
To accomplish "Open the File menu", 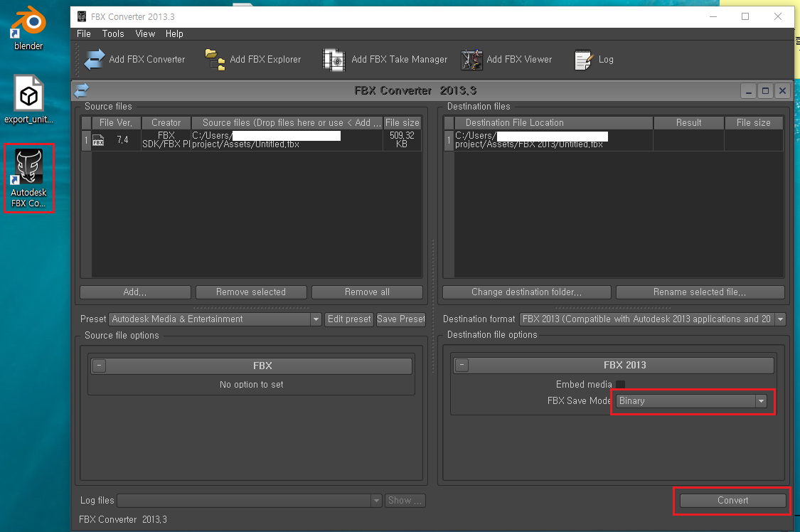I will (84, 33).
